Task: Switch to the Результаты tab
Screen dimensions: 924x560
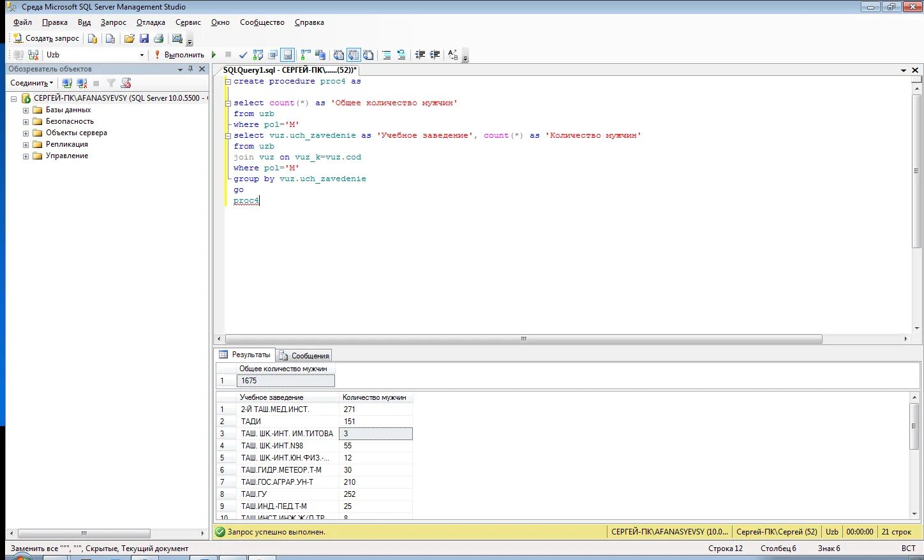Action: click(x=245, y=355)
